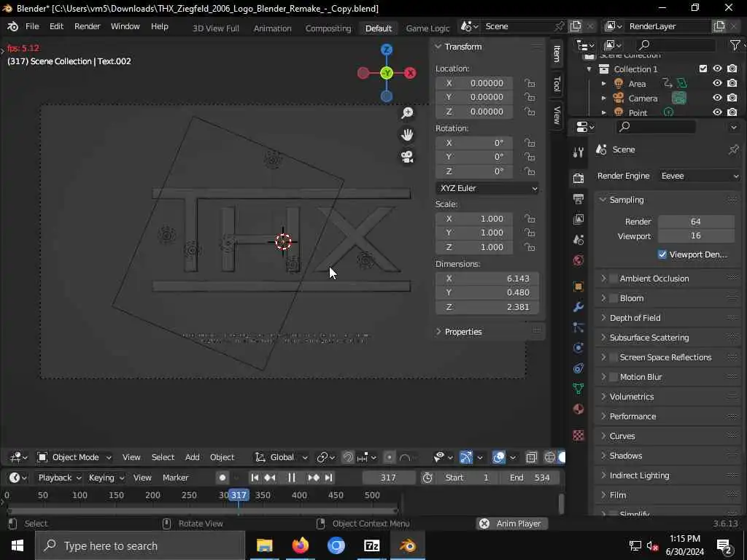Open the Render properties tab icon
This screenshot has height=560, width=747.
click(578, 178)
